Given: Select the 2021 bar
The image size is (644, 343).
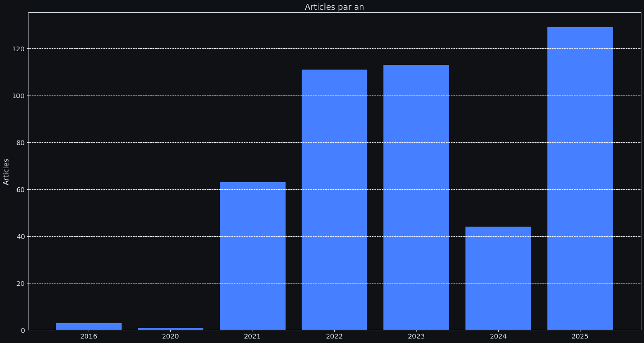Looking at the screenshot, I should (x=253, y=256).
